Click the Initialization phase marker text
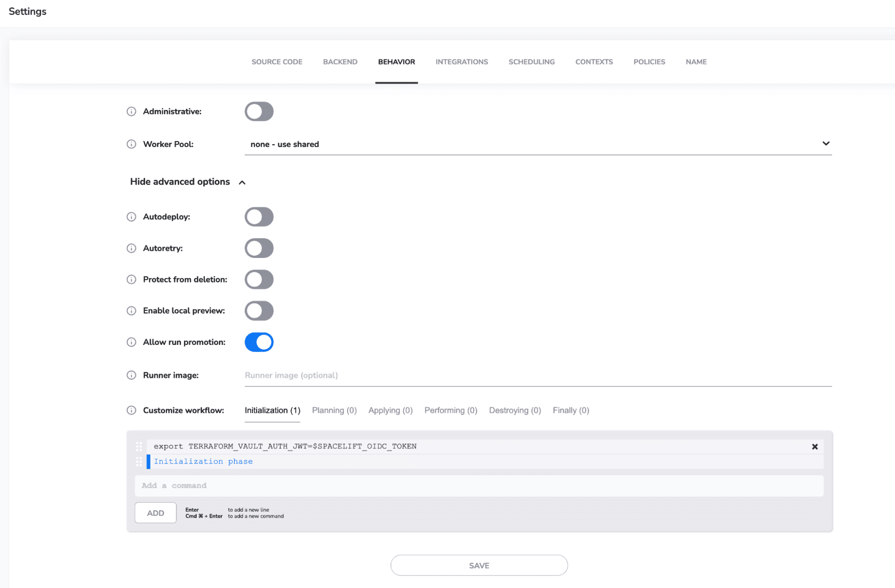 (203, 462)
